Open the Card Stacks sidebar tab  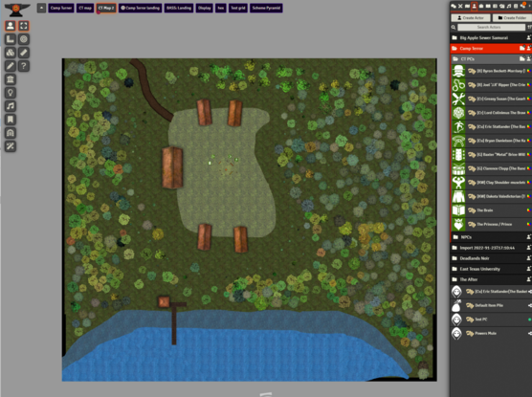(x=501, y=6)
